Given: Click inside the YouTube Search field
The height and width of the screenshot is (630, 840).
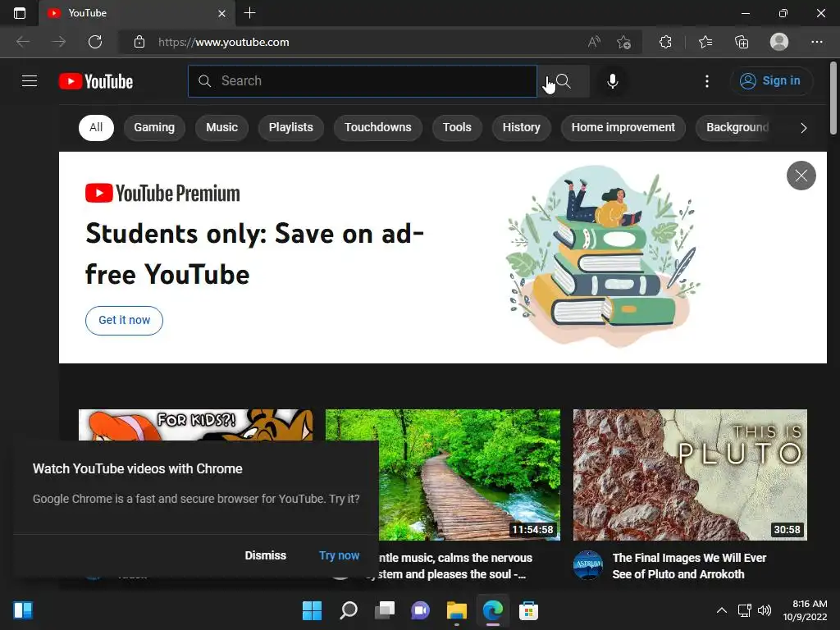Looking at the screenshot, I should 362,81.
